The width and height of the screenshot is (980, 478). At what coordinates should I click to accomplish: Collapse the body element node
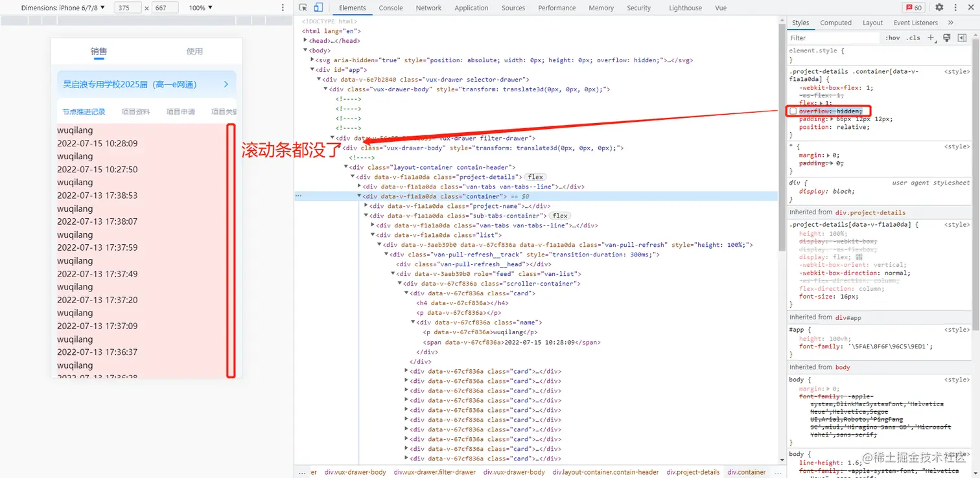pyautogui.click(x=305, y=51)
